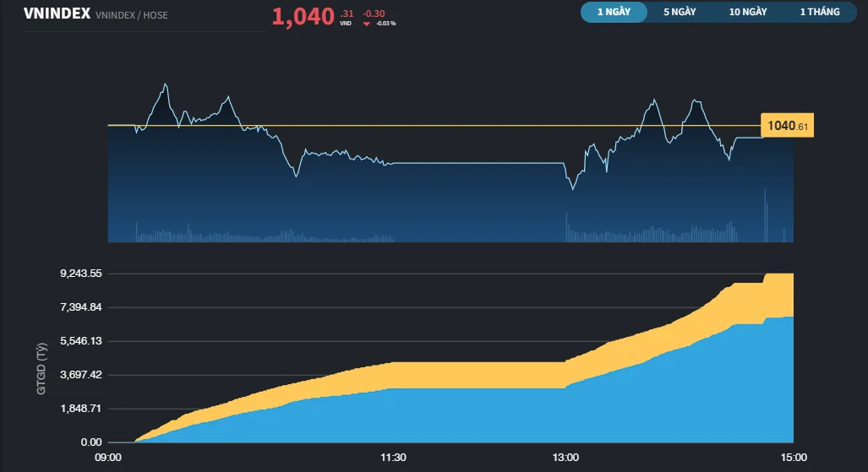Click the red down-arrow change indicator
Screen dimensions: 868x472
(367, 24)
